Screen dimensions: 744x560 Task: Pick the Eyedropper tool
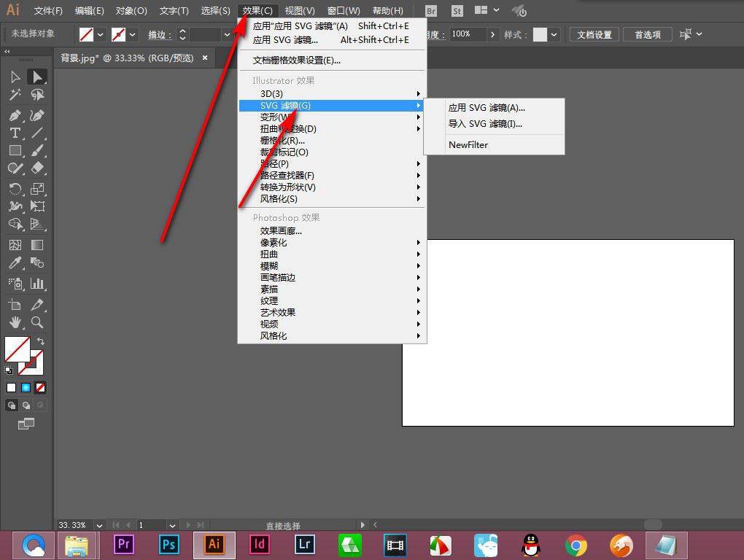coord(15,263)
